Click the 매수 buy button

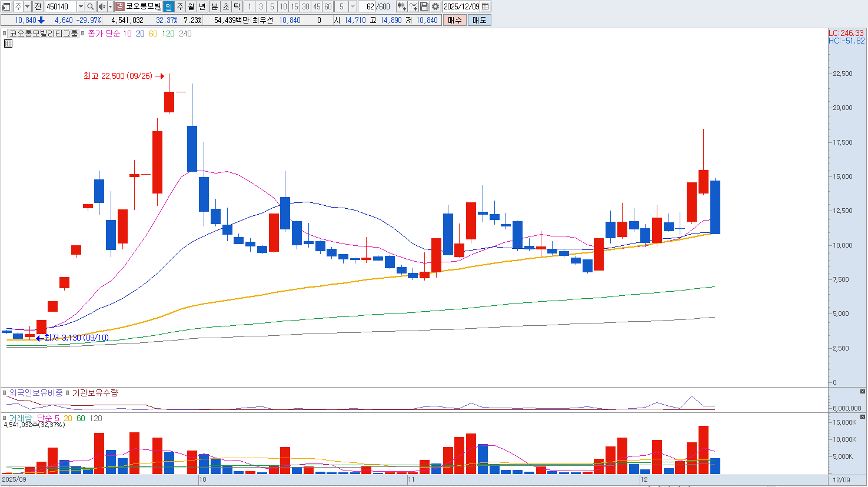point(454,20)
